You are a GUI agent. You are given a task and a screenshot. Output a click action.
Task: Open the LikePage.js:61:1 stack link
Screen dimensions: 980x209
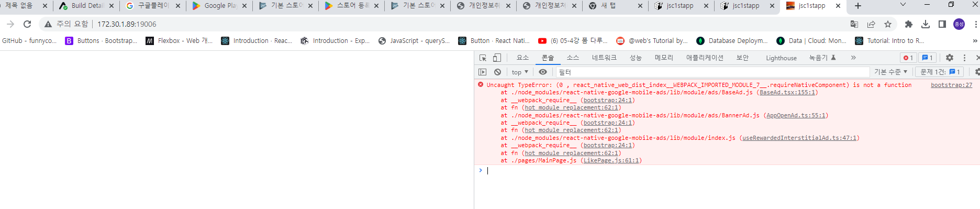(611, 160)
